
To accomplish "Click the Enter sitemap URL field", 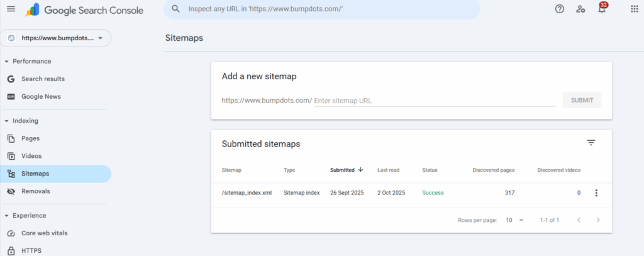I will (434, 101).
